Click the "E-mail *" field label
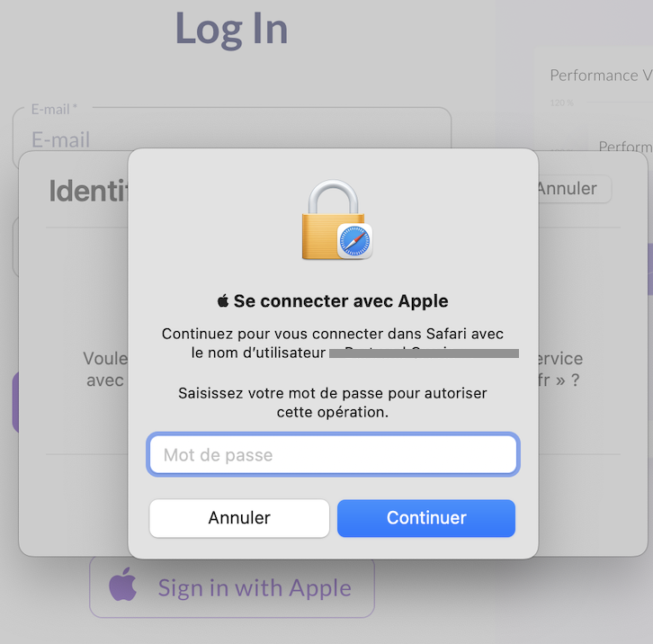This screenshot has height=644, width=653. [x=54, y=109]
